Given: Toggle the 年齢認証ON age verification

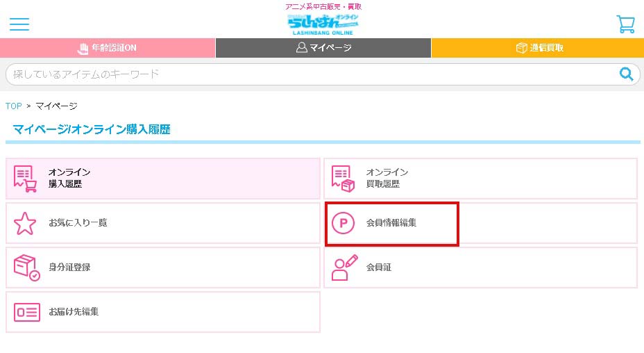Looking at the screenshot, I should coord(108,48).
